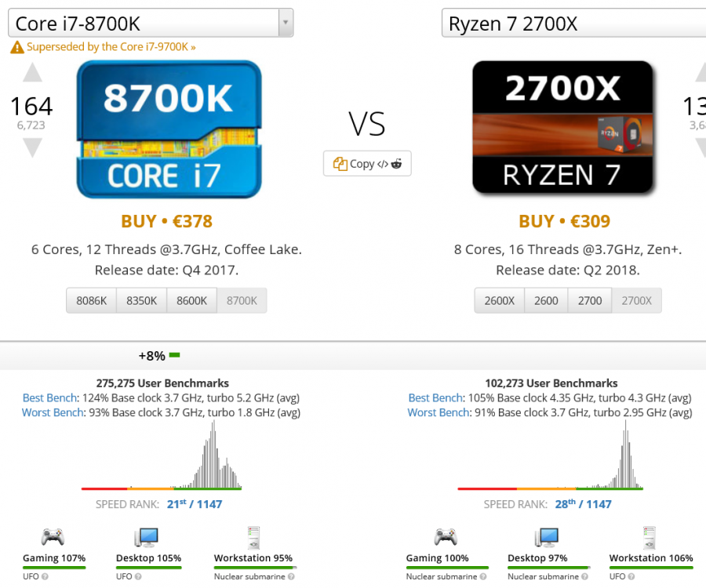Viewport: 706px width, 588px height.
Task: Select the 2600X variant button
Action: [x=500, y=300]
